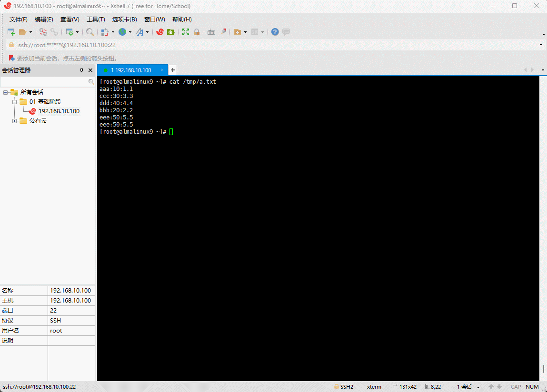The height and width of the screenshot is (392, 547).
Task: Select the 192.168.10.100 session in tree
Action: tap(59, 111)
